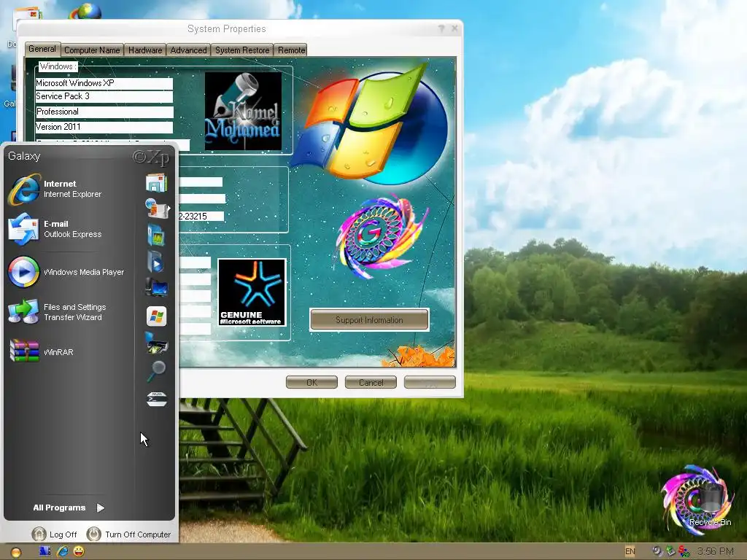Open the smiley messenger quick launch icon

[79, 551]
